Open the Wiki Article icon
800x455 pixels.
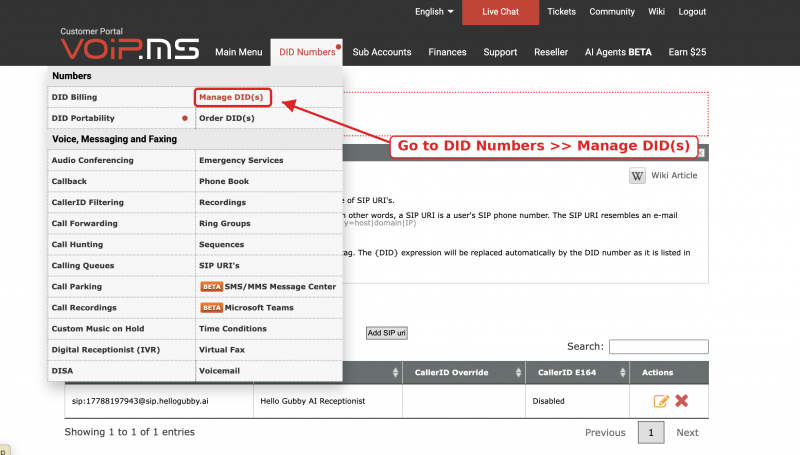pos(637,175)
